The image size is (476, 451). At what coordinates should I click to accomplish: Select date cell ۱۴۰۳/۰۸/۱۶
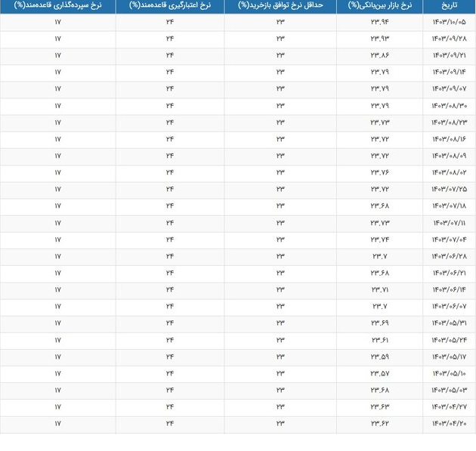449,139
